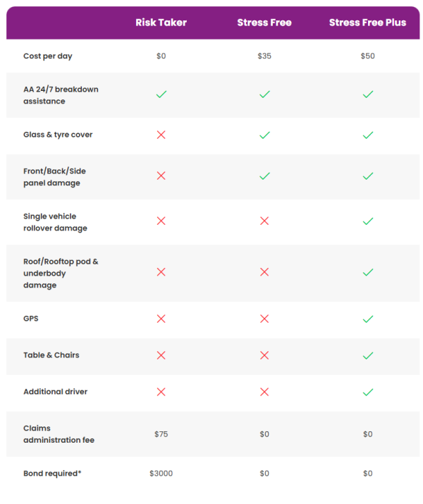
Task: Select the Stress Free column header
Action: (264, 23)
